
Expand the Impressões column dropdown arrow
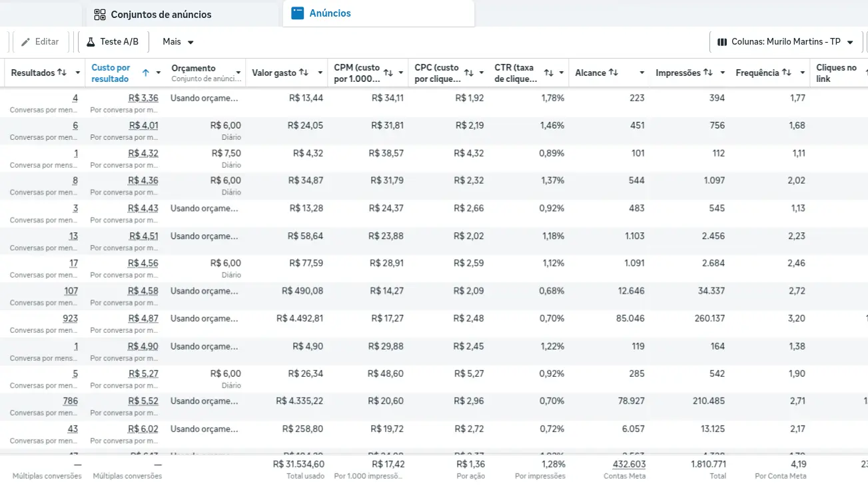click(722, 73)
